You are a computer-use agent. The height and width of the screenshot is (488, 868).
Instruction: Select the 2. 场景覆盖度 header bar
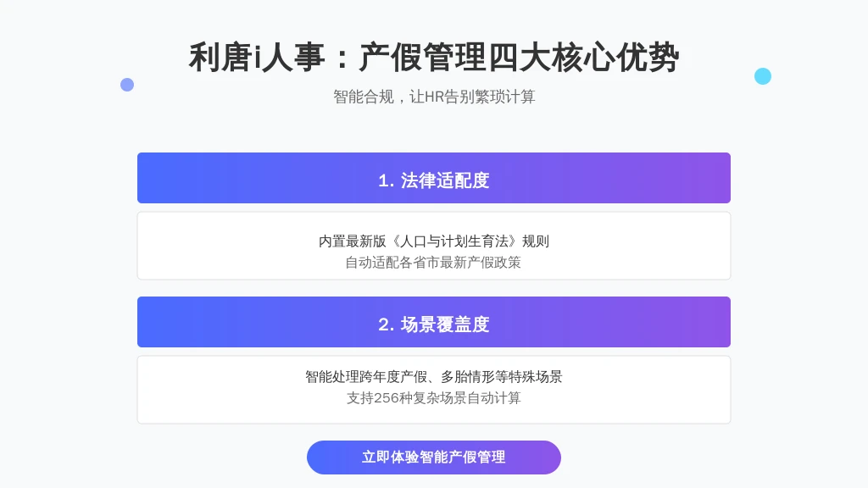(433, 321)
